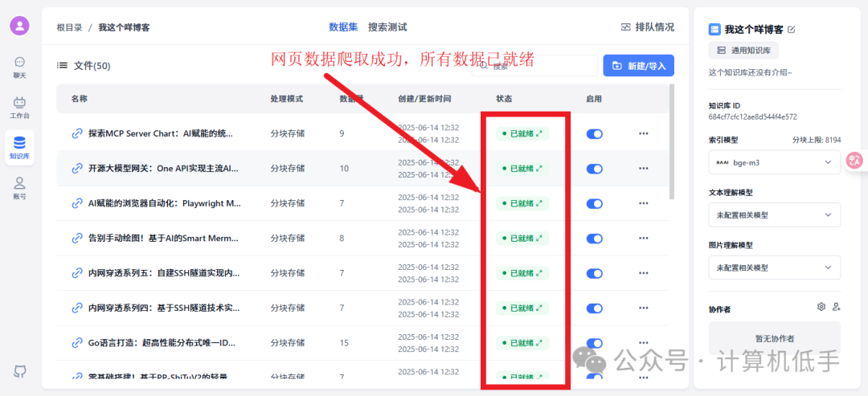Click the 文件 list icon

[62, 66]
